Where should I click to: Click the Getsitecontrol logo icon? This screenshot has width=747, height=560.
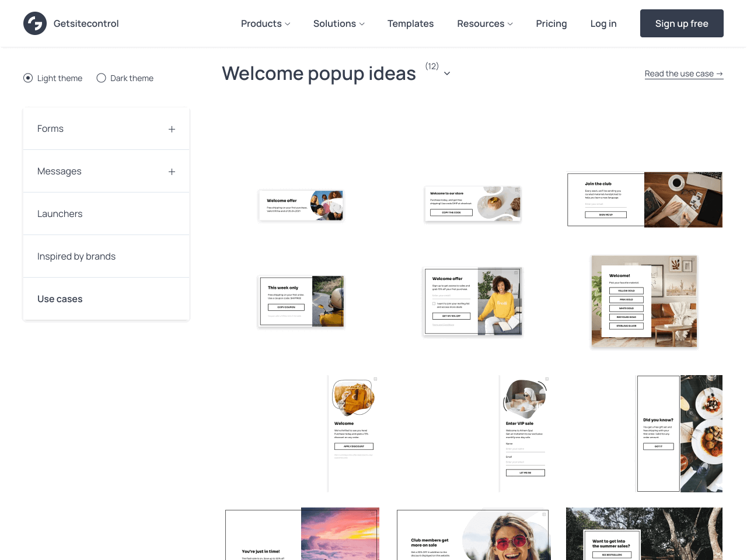(35, 23)
